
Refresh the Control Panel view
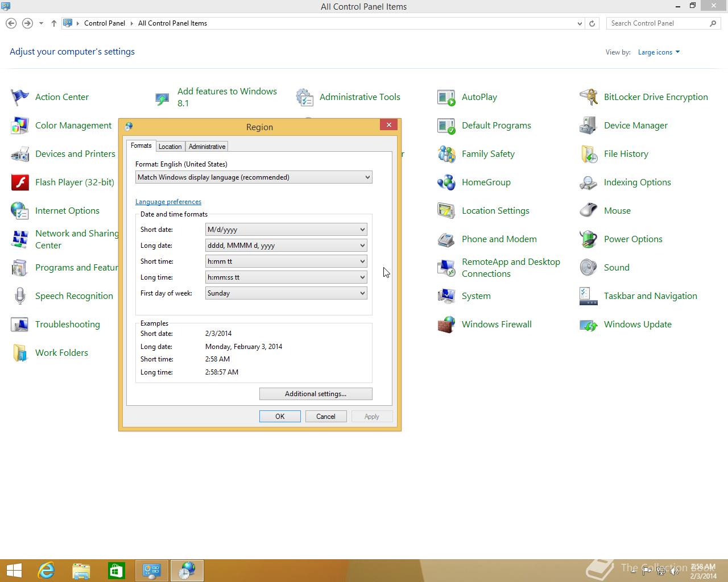pos(592,23)
